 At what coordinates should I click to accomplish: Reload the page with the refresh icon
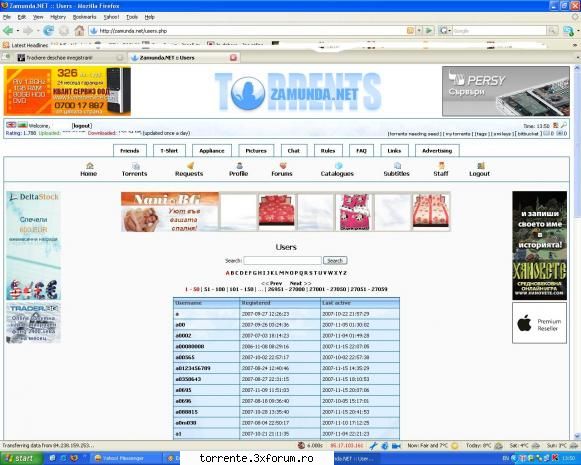(x=48, y=30)
